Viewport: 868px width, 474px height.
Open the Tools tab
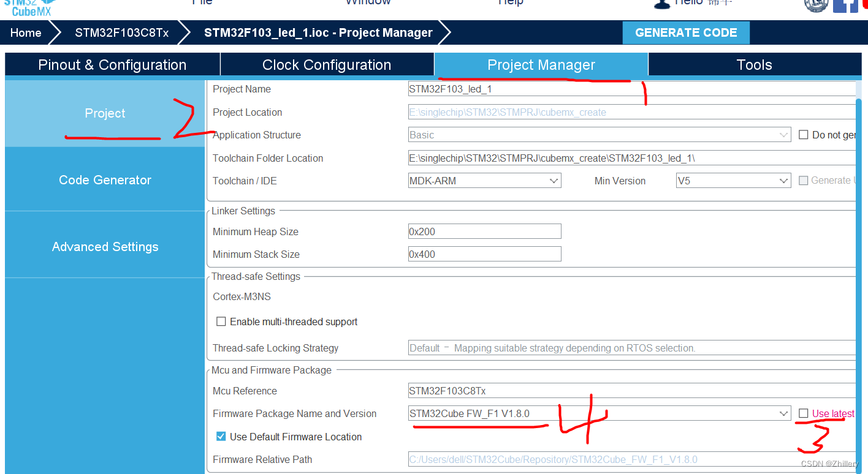[x=754, y=65]
